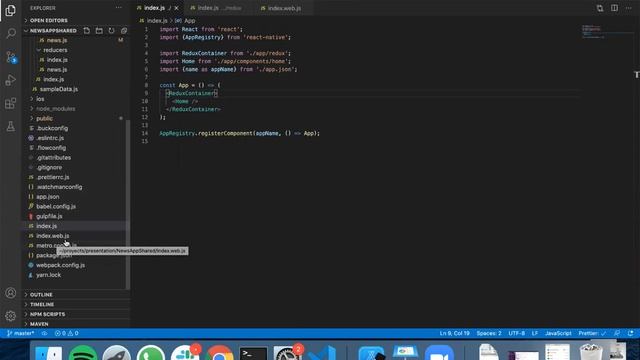The image size is (640, 360).
Task: Open index.web.js in file tree
Action: (53, 236)
